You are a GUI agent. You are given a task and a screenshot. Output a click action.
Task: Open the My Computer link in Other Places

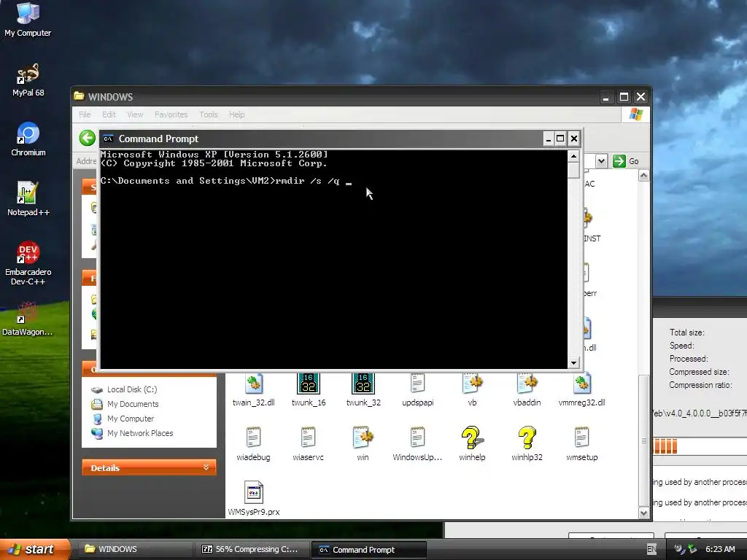[x=123, y=419]
